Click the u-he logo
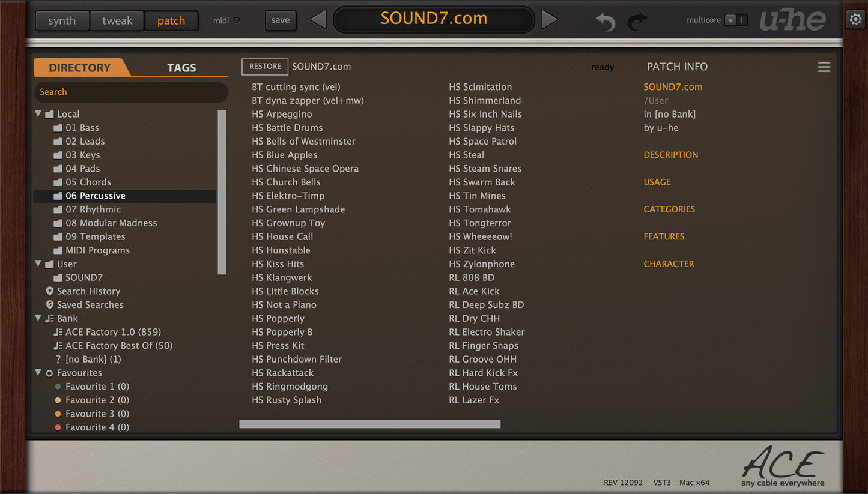The height and width of the screenshot is (494, 868). (x=792, y=21)
